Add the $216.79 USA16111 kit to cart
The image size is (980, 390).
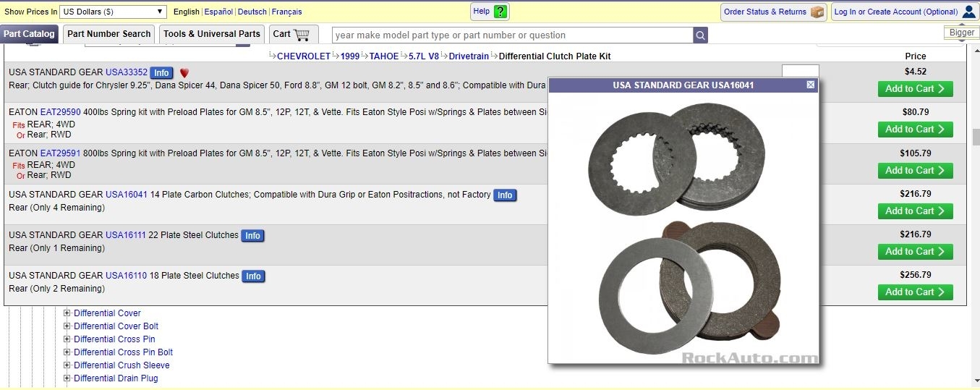pos(915,252)
